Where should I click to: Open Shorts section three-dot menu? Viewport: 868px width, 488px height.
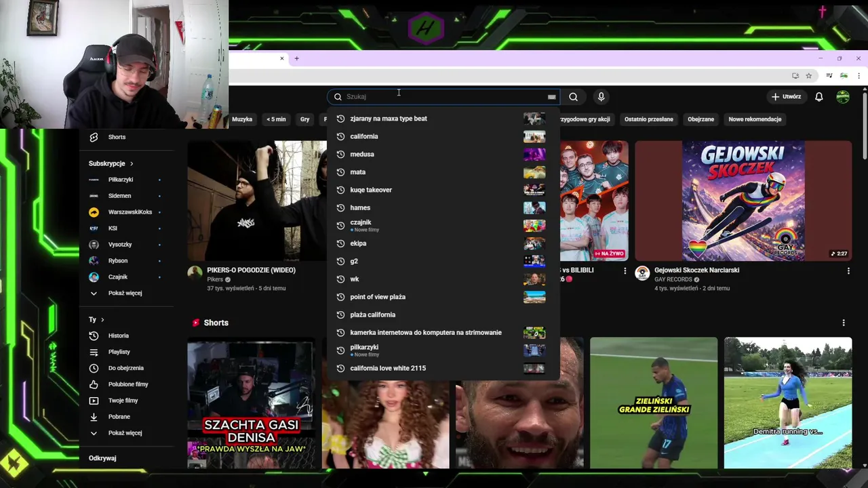pos(844,323)
